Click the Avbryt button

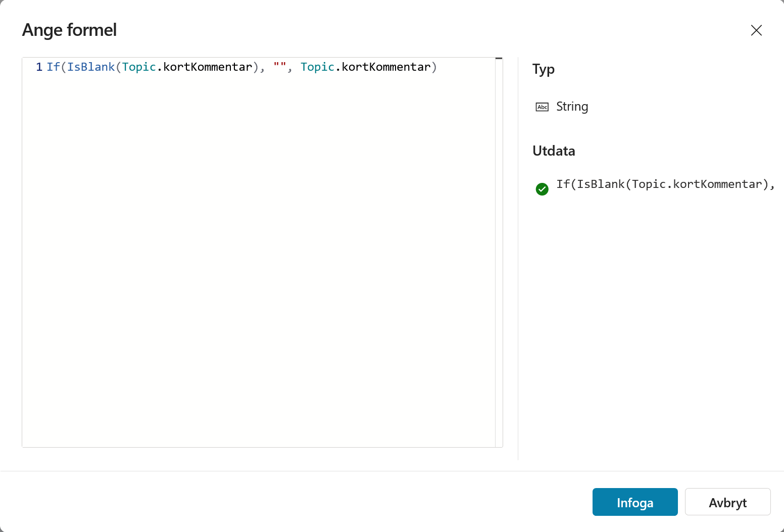pos(727,502)
